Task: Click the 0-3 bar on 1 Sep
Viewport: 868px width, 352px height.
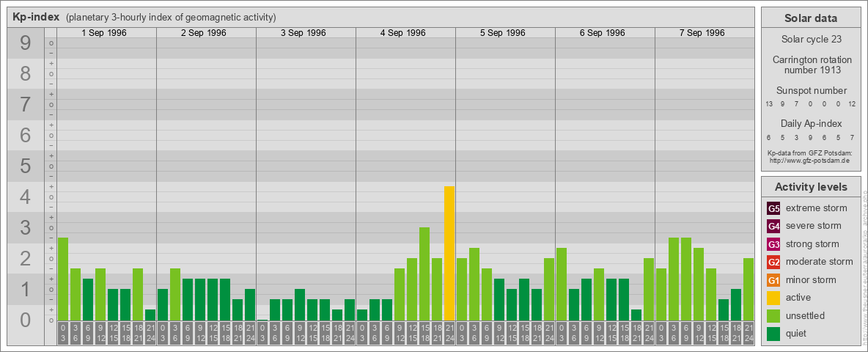Action: [63, 279]
